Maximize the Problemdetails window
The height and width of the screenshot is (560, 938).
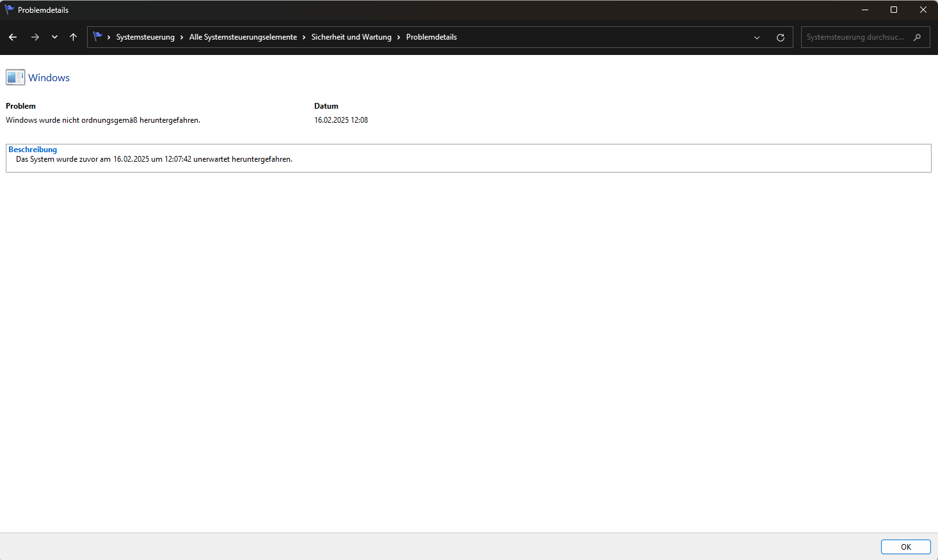pyautogui.click(x=894, y=10)
